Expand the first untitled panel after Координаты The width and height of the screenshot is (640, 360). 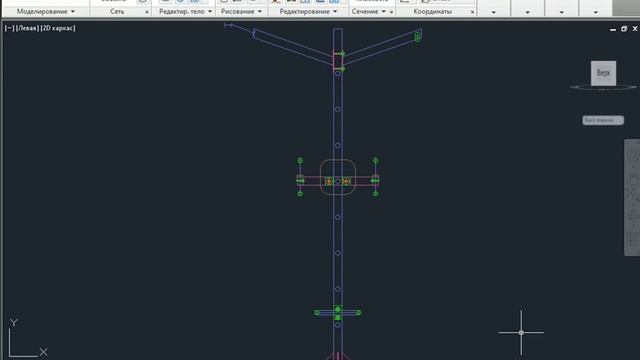pos(493,12)
